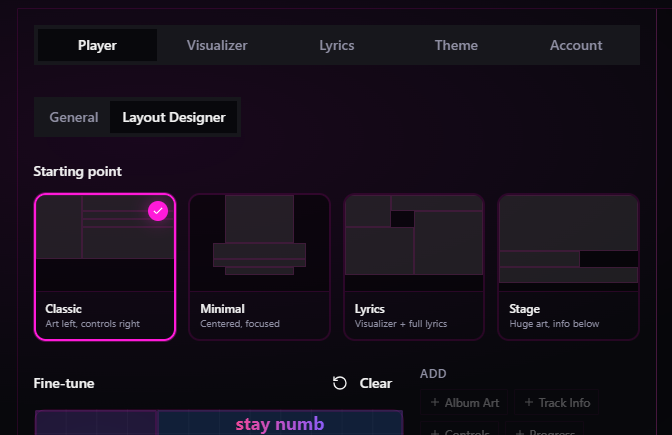Click the plus icon beside Track Info
Viewport: 672px width, 435px height.
[529, 402]
